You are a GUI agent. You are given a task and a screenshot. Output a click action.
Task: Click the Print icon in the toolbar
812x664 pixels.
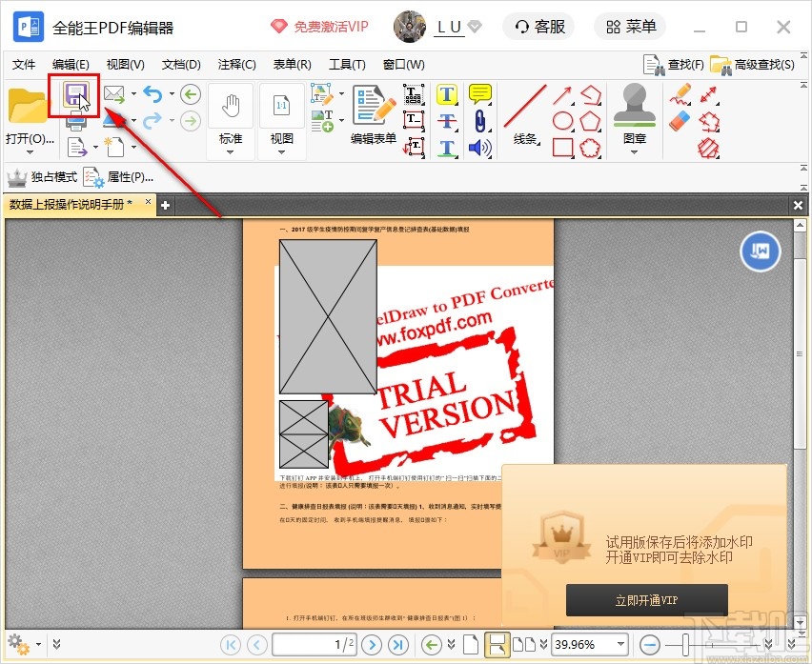76,123
